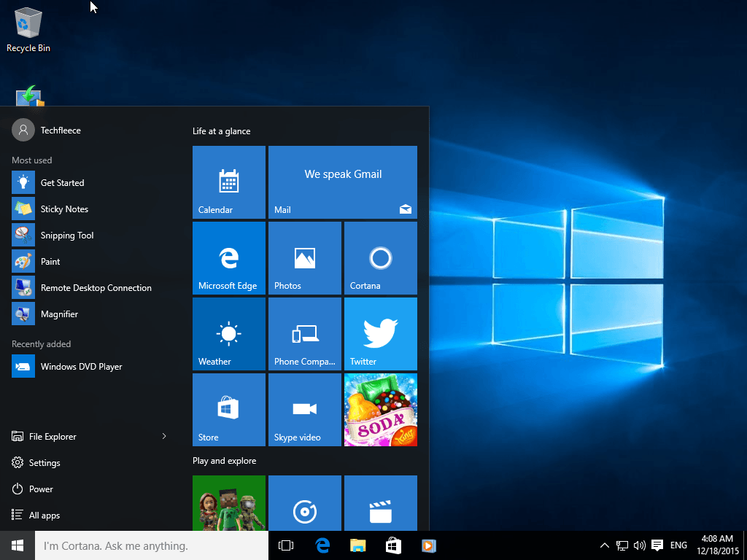Open the volume control icon

pos(639,545)
